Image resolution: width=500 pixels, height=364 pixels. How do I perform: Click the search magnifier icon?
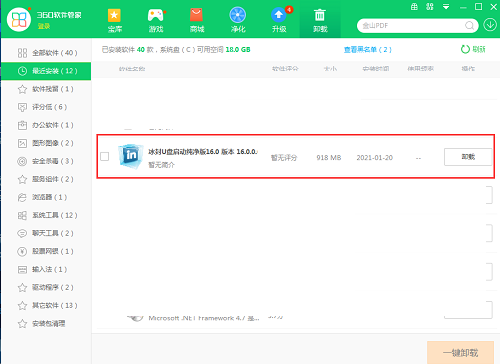(469, 25)
